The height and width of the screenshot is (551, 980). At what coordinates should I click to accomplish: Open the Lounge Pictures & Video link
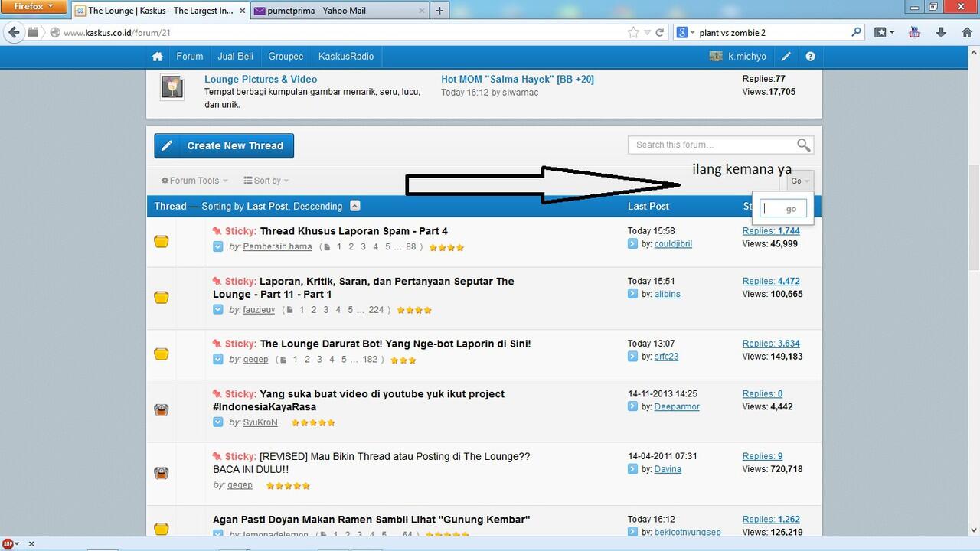point(260,79)
